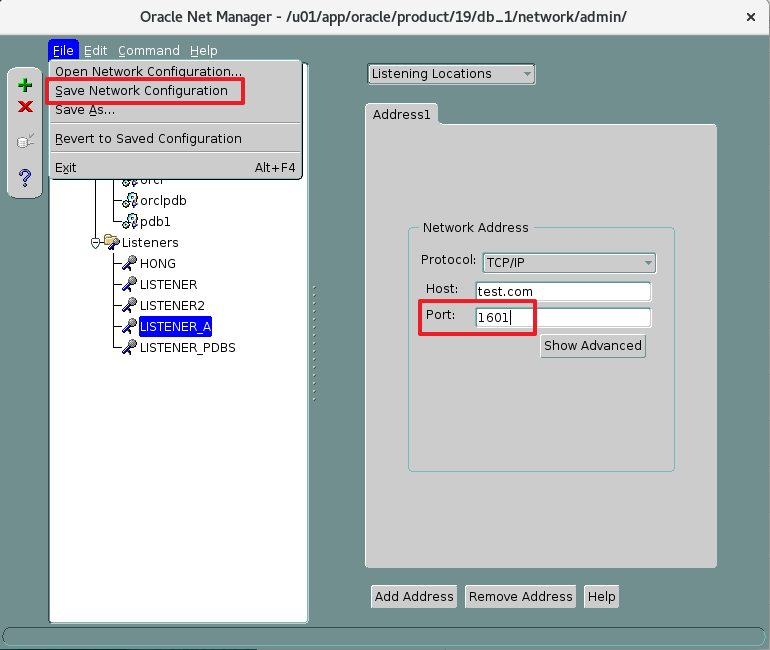Choose Save As from File menu
770x650 pixels.
tap(175, 110)
